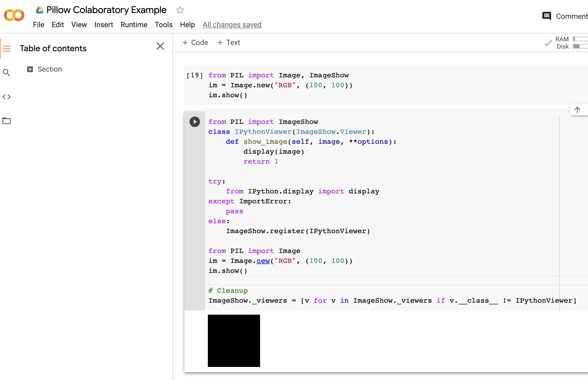Screen dimensions: 588x380
Task: Open the Files folder panel
Action: 7,121
